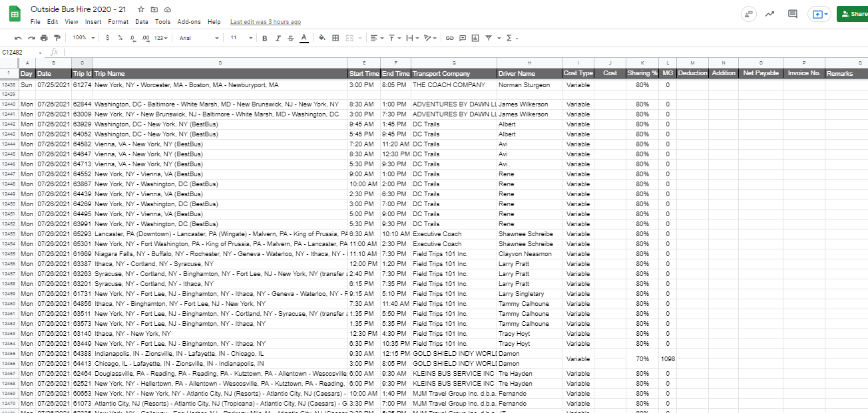Open the Insert menu
The image size is (868, 413).
point(93,22)
